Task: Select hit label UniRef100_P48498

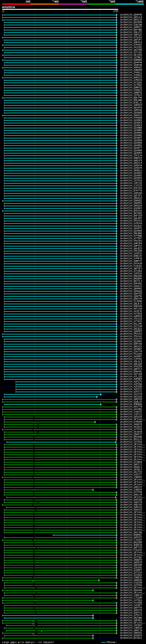Action: (131, 118)
